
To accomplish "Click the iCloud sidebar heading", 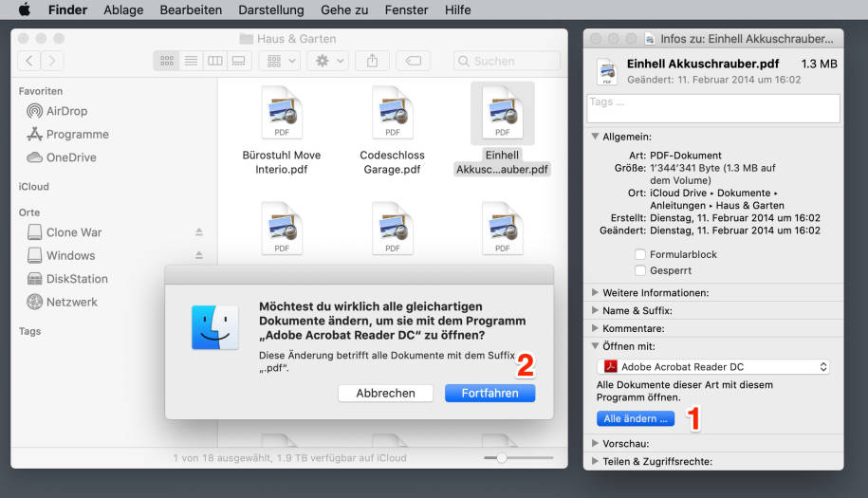I will point(34,187).
